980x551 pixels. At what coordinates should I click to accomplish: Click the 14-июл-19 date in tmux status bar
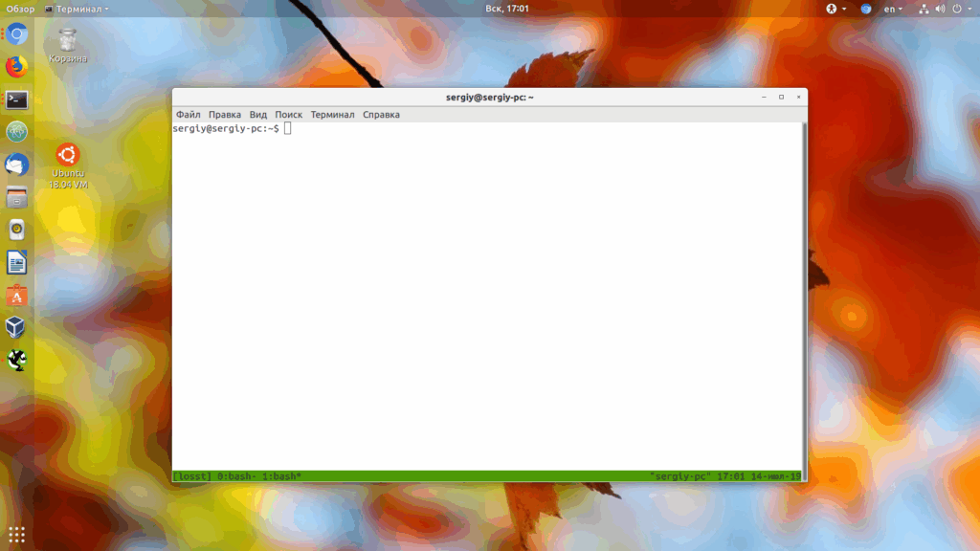(775, 476)
